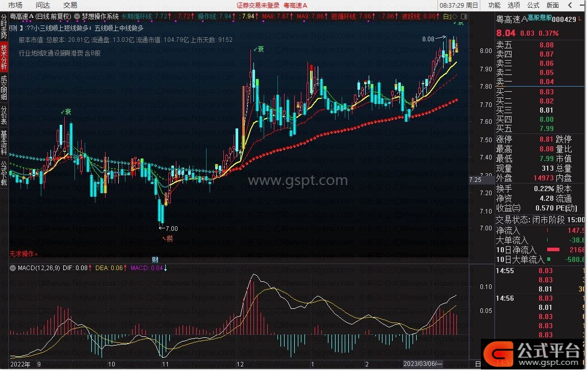Click the MACD(12,26,9) indicator title

pos(39,269)
